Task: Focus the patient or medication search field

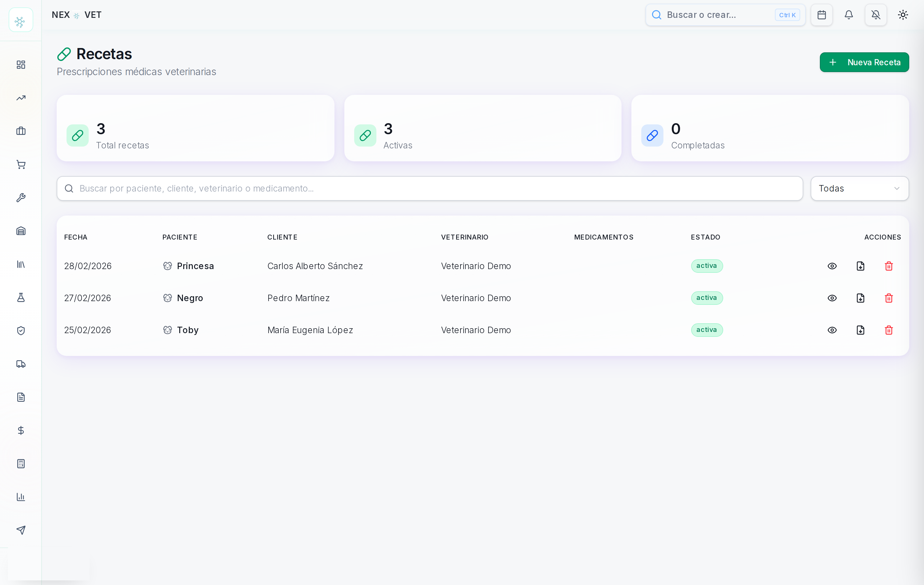Action: coord(430,188)
